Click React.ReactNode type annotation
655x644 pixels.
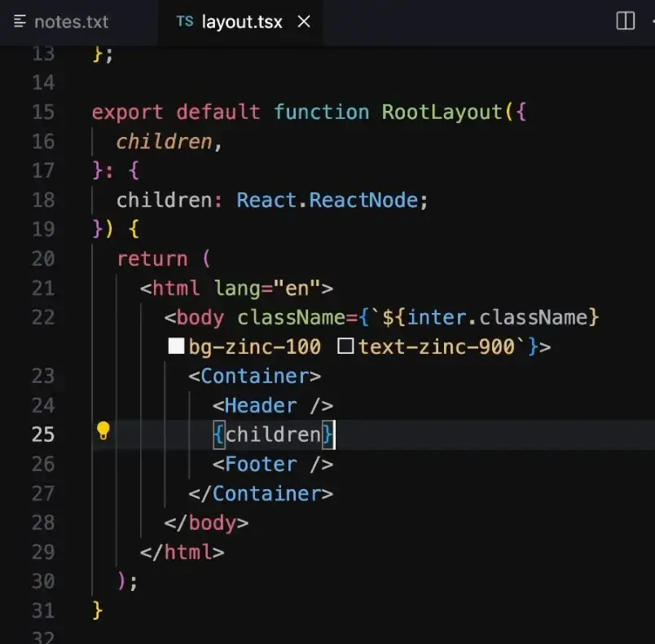pos(332,200)
